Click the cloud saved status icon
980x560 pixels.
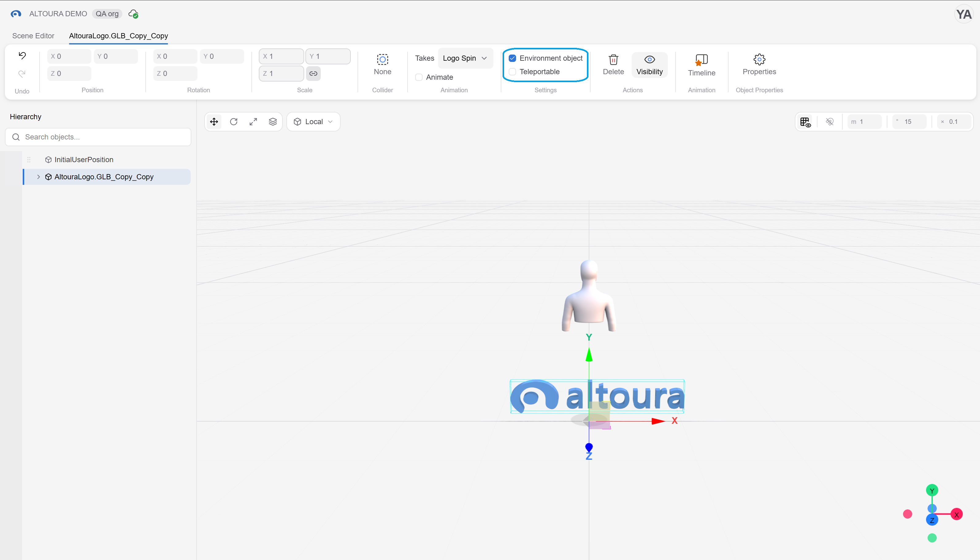coord(133,14)
